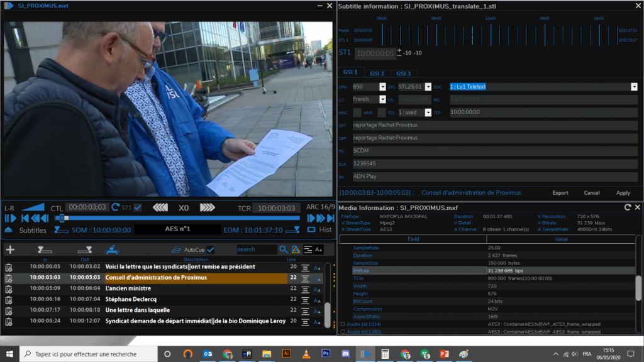Click the Apply button
This screenshot has height=362, width=644.
coord(623,193)
